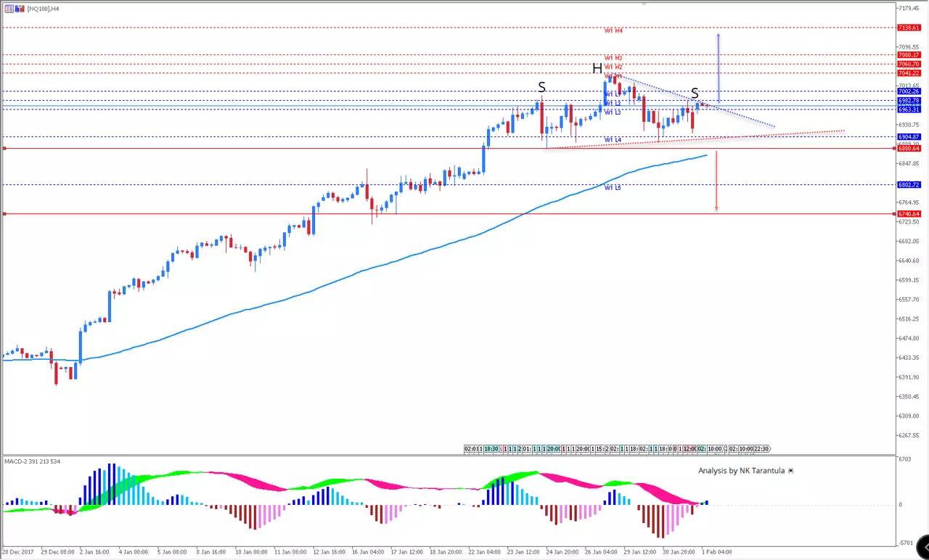
Task: Select the right shoulder S annotation
Action: pos(695,94)
